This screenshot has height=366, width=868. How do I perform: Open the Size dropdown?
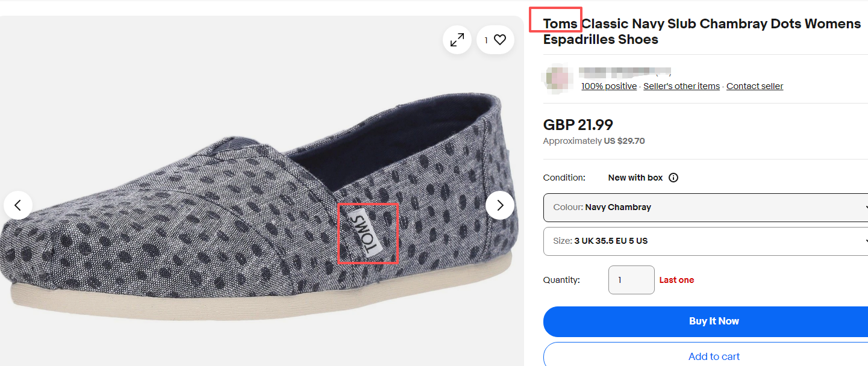(x=705, y=241)
